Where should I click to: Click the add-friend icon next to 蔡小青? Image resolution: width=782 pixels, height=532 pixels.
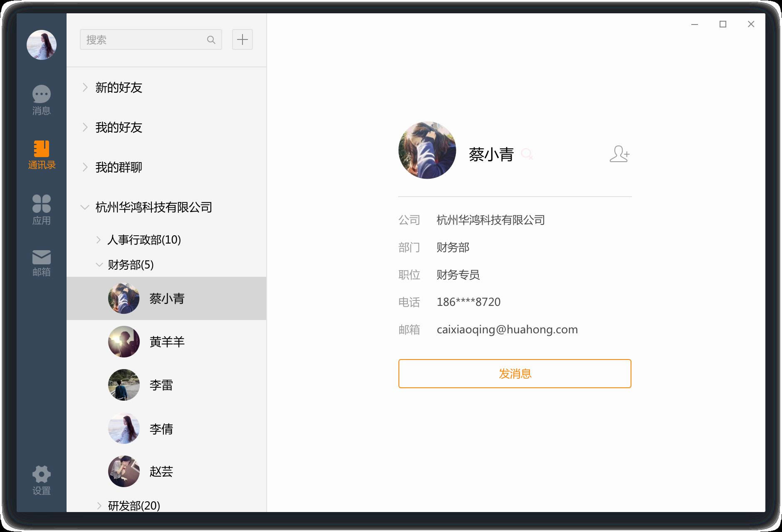pos(619,154)
